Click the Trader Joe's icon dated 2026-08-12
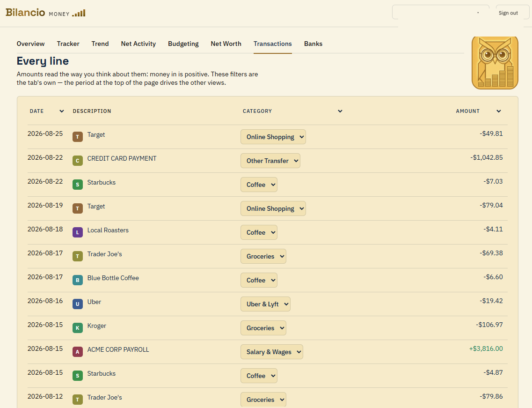Image resolution: width=532 pixels, height=408 pixels. coord(77,400)
